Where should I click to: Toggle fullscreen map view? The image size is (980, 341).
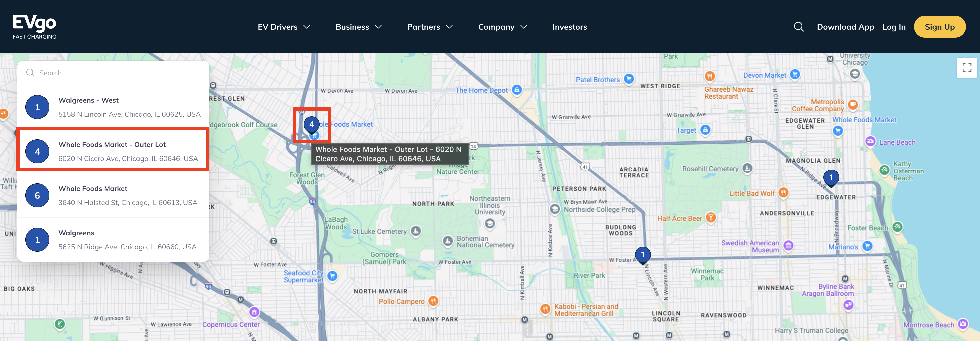point(967,68)
